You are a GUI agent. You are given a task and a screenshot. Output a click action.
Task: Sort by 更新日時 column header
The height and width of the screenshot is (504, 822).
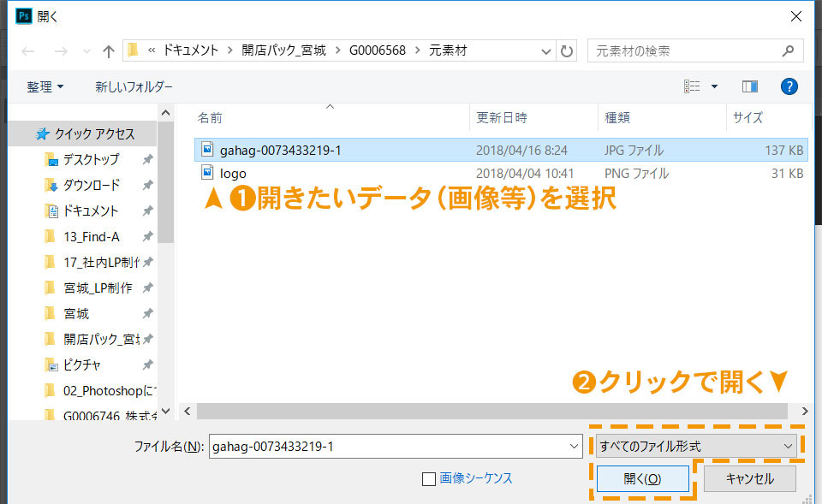502,118
